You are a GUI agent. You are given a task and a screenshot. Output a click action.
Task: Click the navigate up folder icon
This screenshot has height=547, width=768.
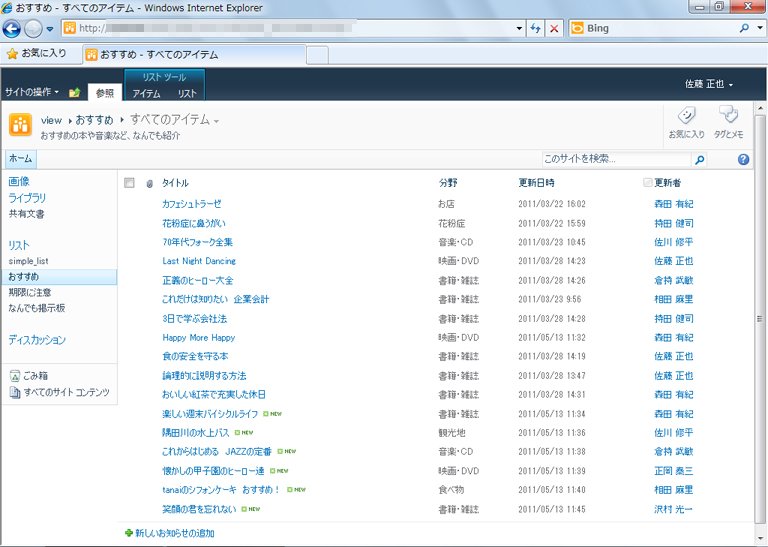point(74,93)
